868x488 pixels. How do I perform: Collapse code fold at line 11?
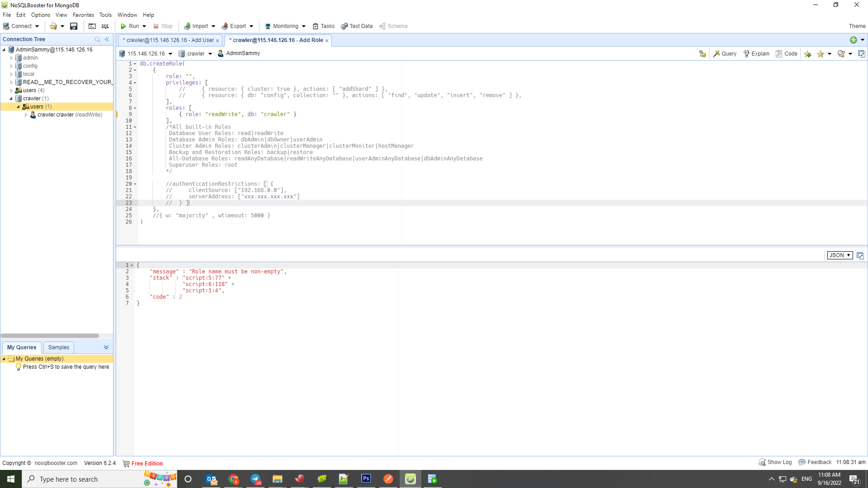click(135, 127)
